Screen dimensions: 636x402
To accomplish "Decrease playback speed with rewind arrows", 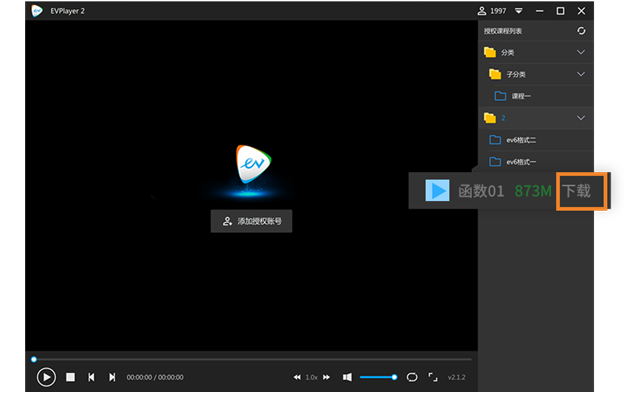I will pyautogui.click(x=297, y=377).
